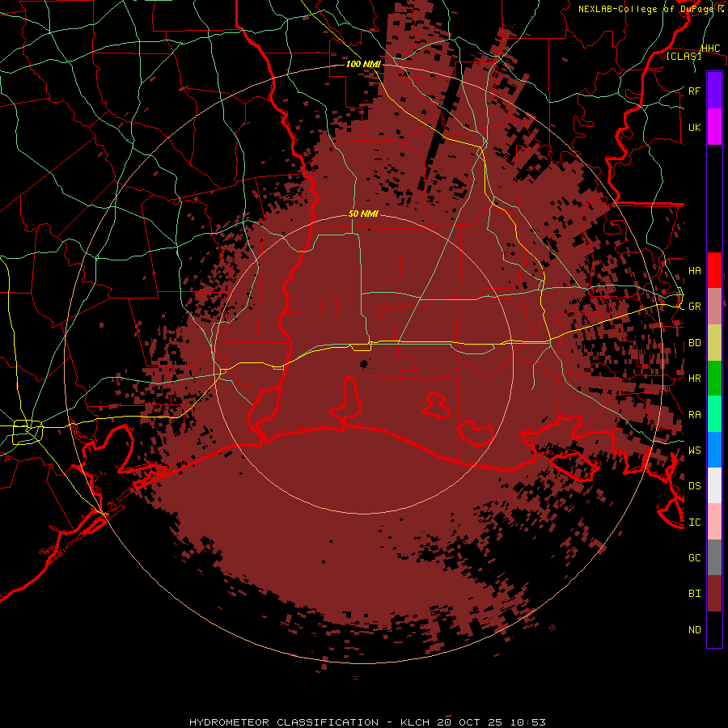This screenshot has height=728, width=728.
Task: Click the RF legend label
Action: (695, 91)
